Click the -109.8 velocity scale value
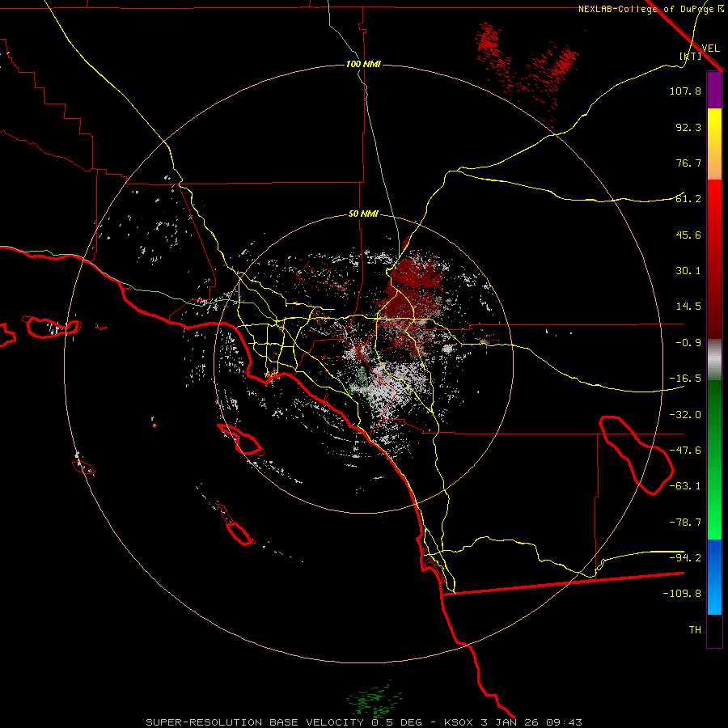The height and width of the screenshot is (728, 728). (x=682, y=594)
